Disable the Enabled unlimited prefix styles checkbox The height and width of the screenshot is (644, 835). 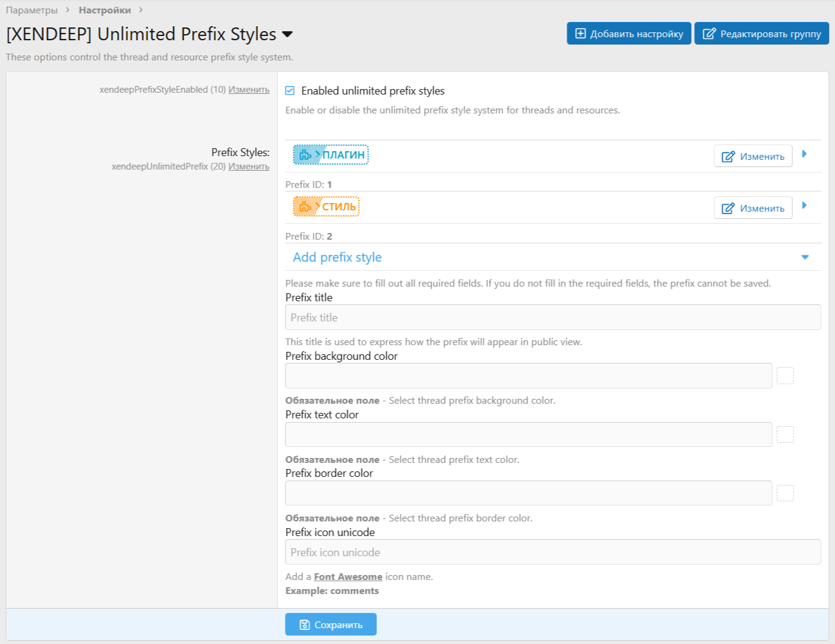click(x=289, y=90)
